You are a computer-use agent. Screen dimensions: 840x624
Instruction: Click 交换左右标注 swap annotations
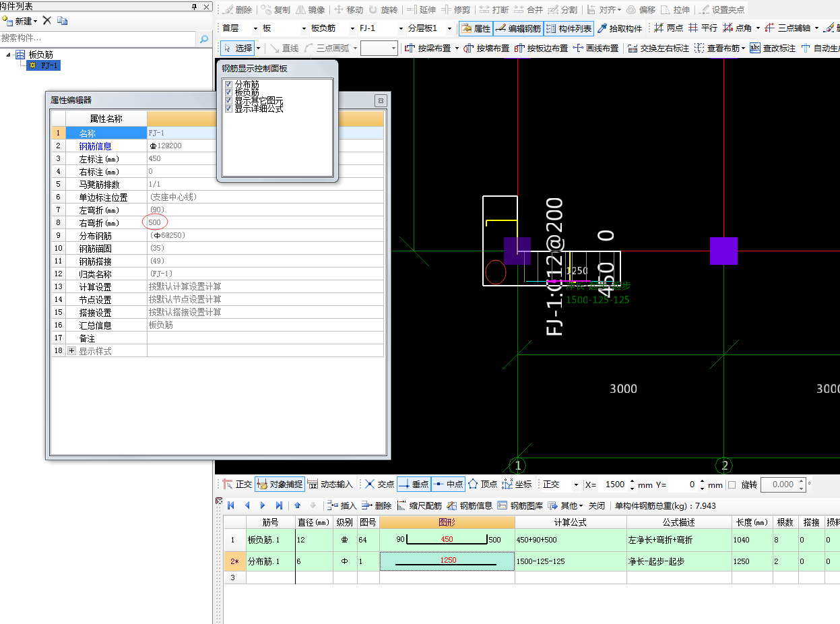pos(658,48)
